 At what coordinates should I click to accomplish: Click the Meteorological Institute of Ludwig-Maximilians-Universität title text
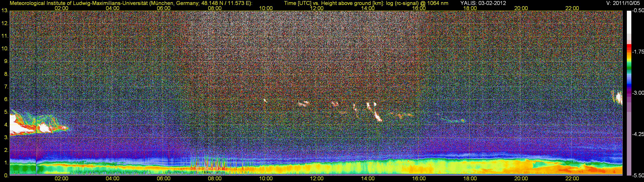(x=131, y=3)
